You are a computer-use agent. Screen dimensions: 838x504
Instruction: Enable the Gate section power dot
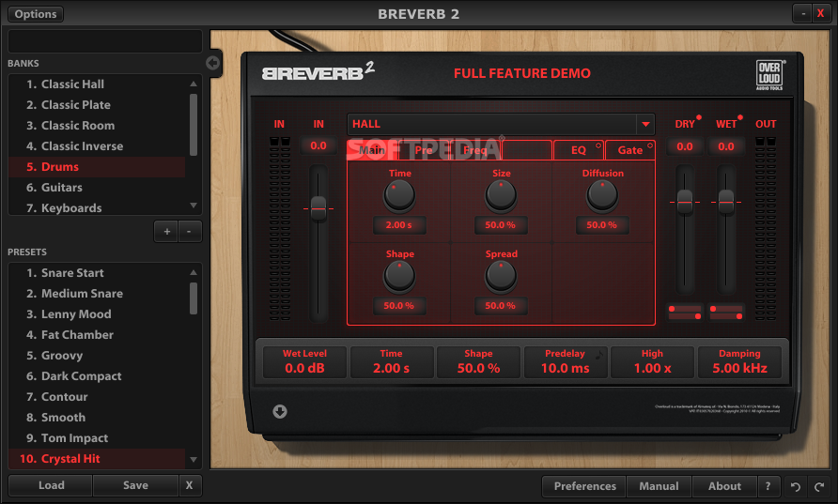tap(650, 145)
